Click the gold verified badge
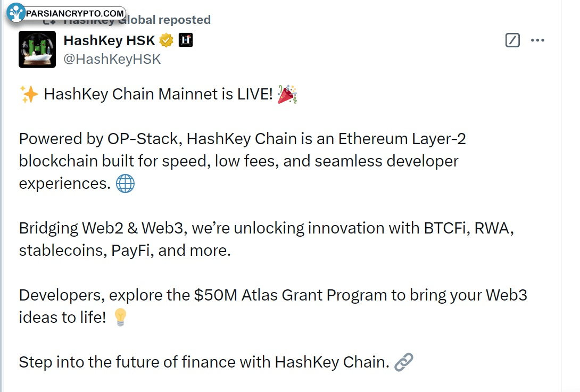This screenshot has height=392, width=580. [x=167, y=40]
